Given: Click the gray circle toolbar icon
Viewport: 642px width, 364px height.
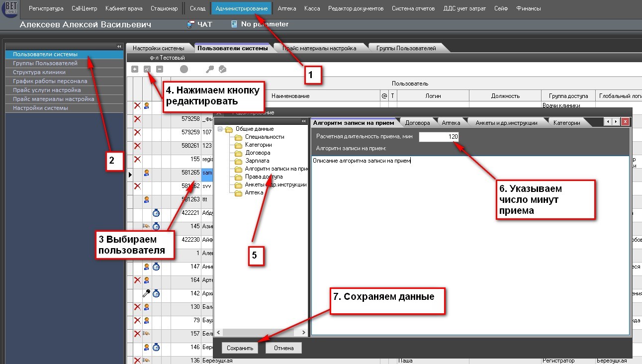Looking at the screenshot, I should tap(184, 70).
